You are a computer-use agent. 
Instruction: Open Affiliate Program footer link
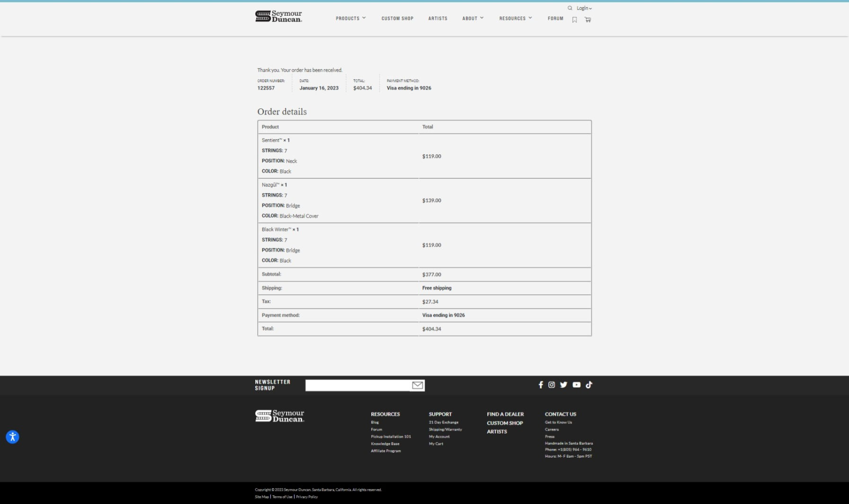(385, 451)
